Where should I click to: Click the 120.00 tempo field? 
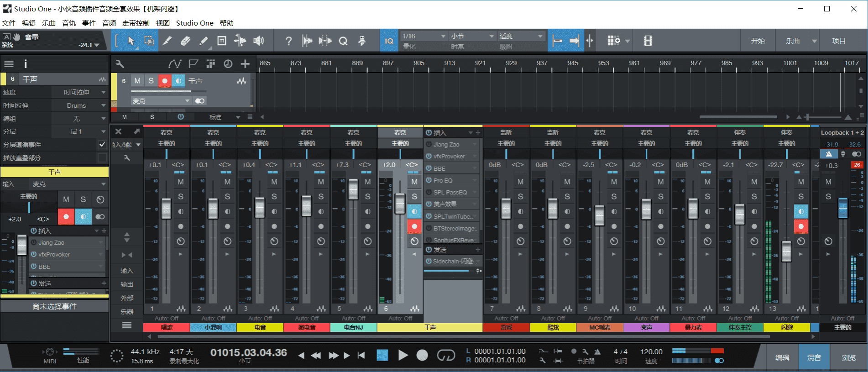(x=651, y=351)
